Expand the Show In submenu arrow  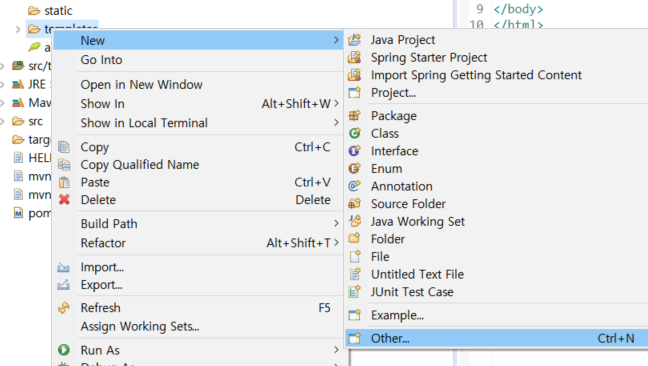(x=336, y=103)
